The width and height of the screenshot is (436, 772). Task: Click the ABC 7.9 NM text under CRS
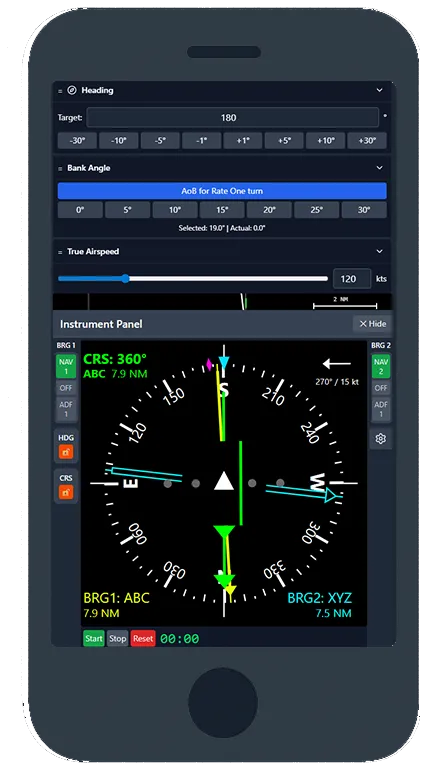tap(115, 374)
